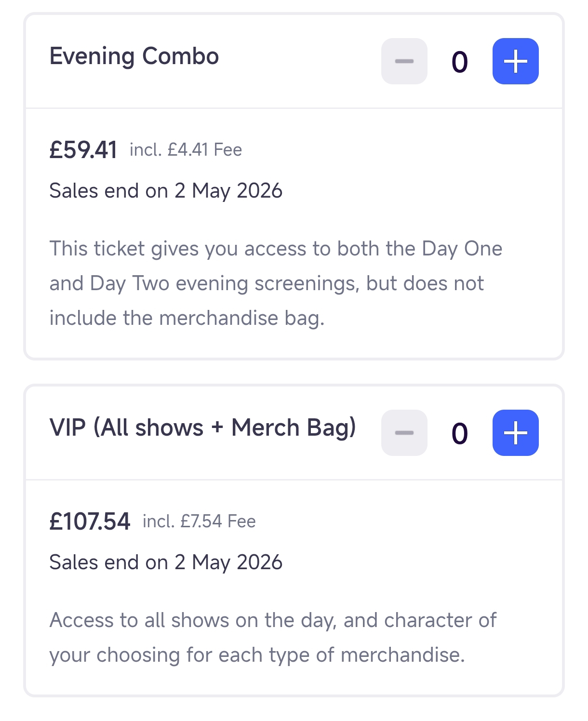Click "Day One" in Evening Combo description
588x721 pixels.
click(x=462, y=249)
